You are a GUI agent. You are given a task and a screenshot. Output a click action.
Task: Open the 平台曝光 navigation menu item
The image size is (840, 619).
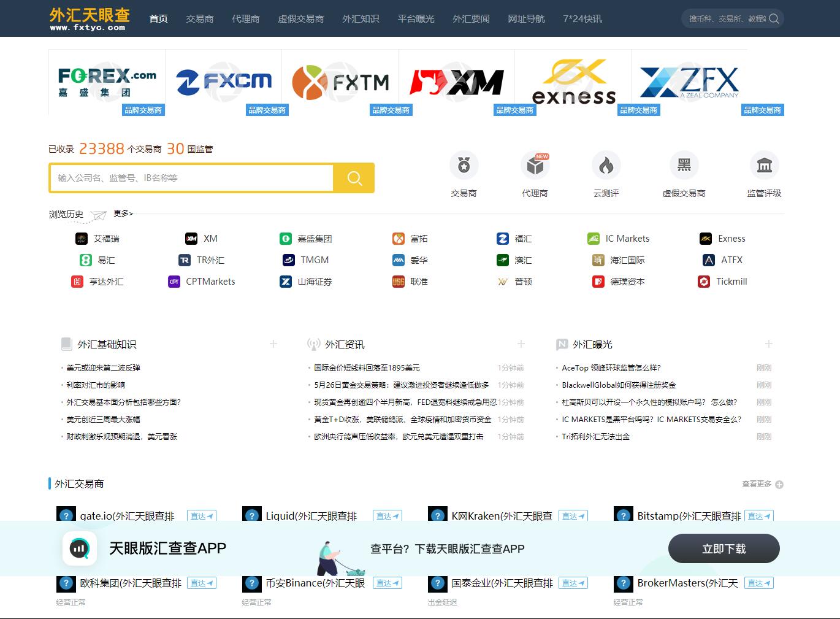coord(416,19)
